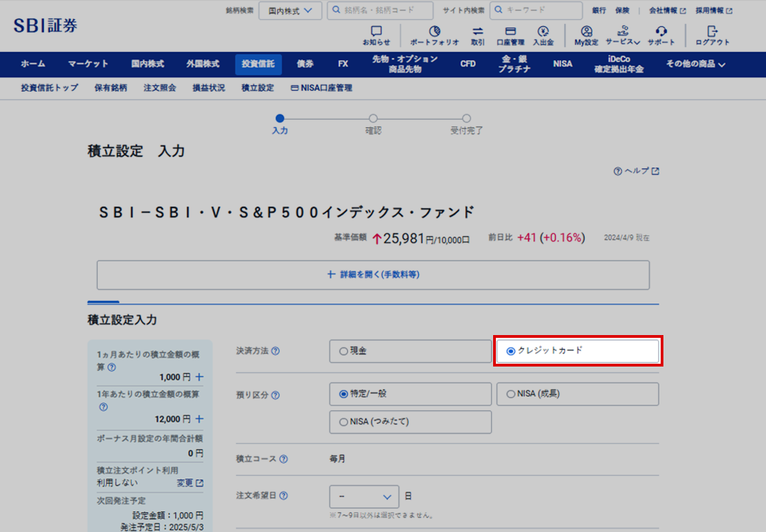This screenshot has height=532, width=766.
Task: Open the ポートフォリオ portfolio icon
Action: tap(434, 32)
